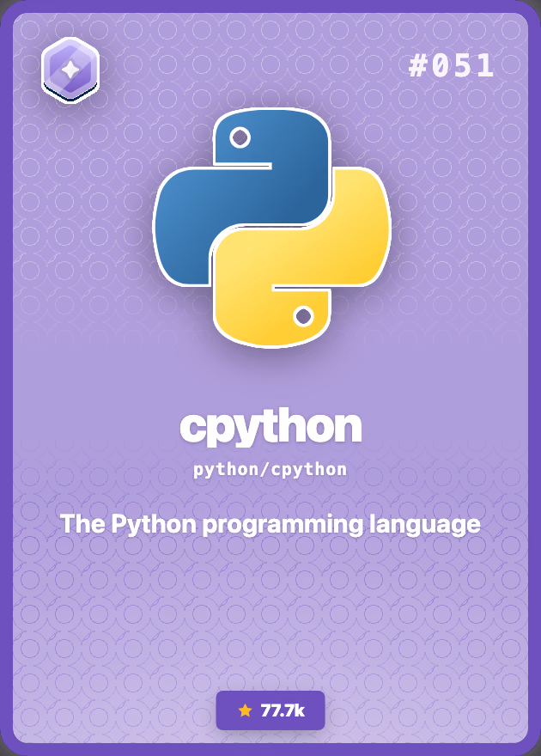Click the 77.7k stars badge
The image size is (541, 756).
pyautogui.click(x=270, y=710)
